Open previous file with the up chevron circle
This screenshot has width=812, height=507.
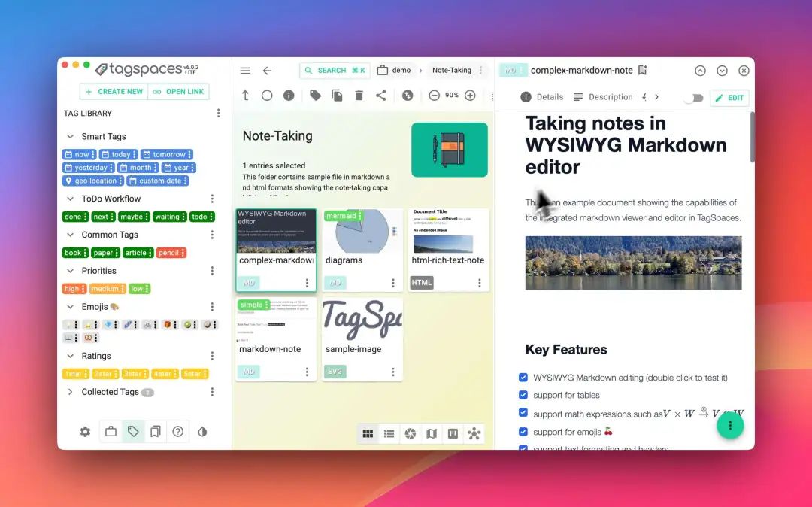pos(700,71)
